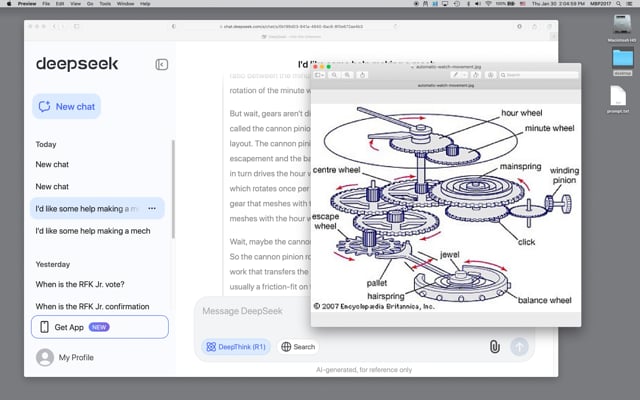Image resolution: width=640 pixels, height=400 pixels.
Task: Click Zoom In in Preview toolbar
Action: click(347, 75)
